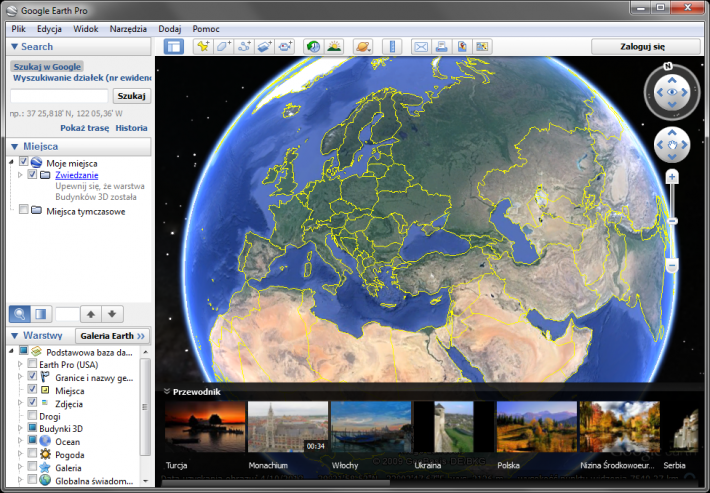The image size is (710, 493).
Task: Open the planet switcher icon
Action: click(363, 46)
